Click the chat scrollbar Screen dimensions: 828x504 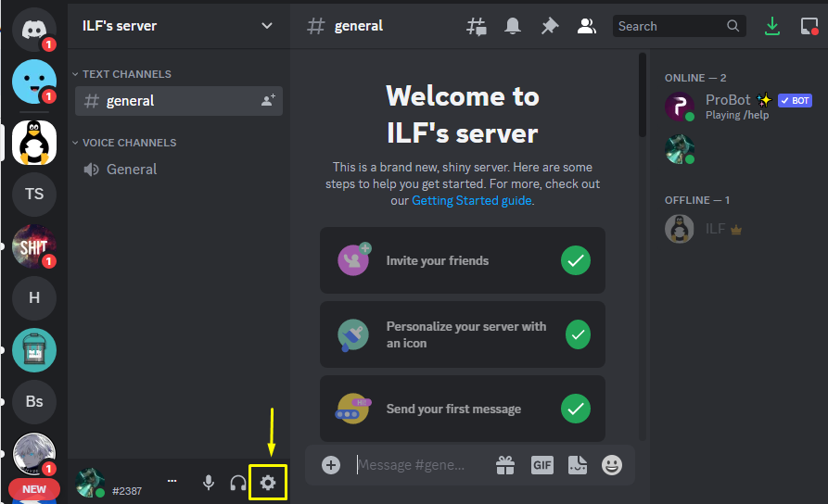(643, 95)
